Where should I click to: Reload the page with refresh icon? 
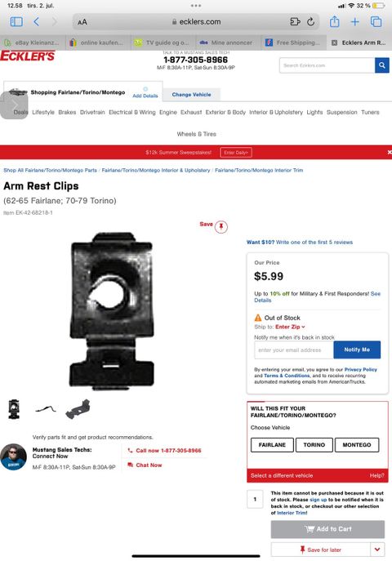coord(310,22)
